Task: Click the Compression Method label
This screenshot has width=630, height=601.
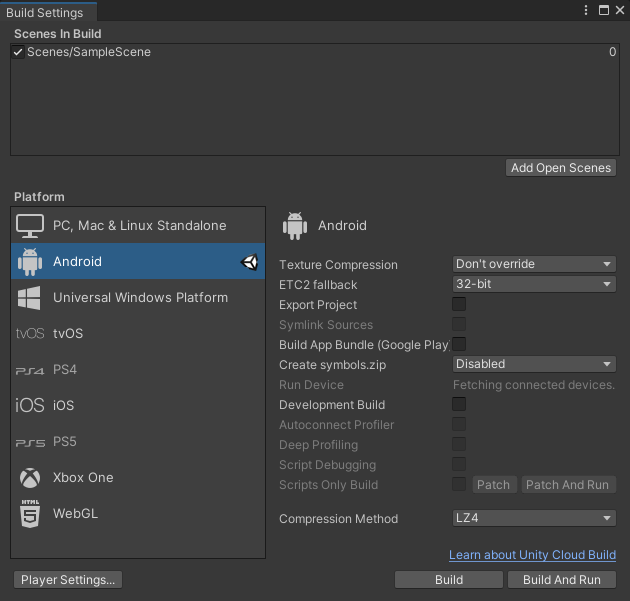Action: (339, 519)
